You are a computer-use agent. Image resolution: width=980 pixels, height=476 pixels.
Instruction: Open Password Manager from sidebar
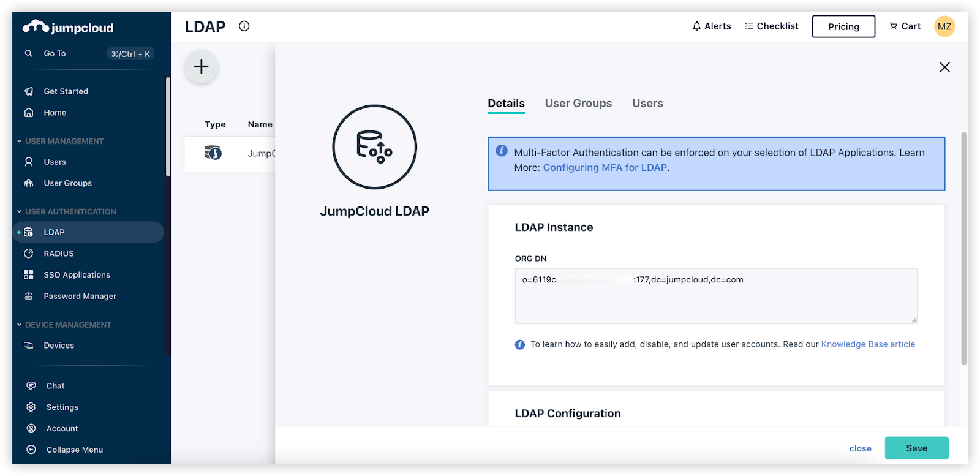point(80,296)
